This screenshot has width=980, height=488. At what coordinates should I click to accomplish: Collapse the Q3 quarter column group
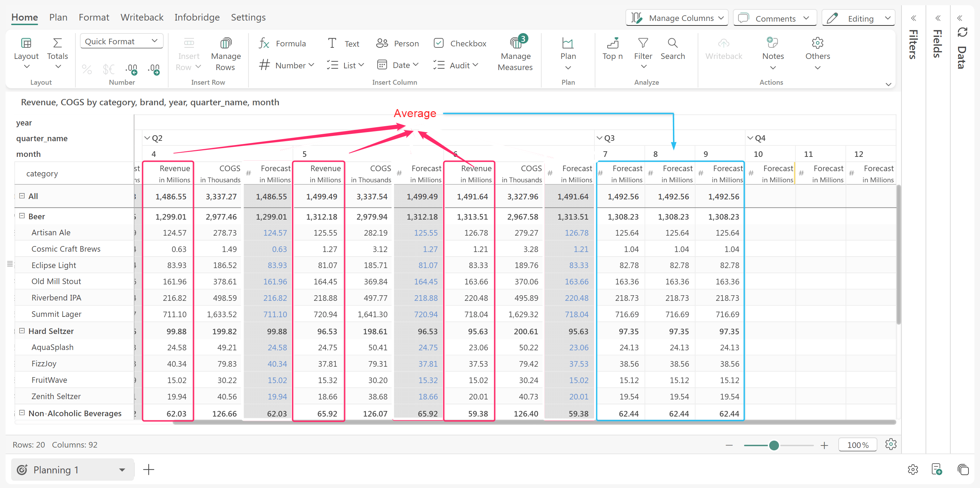click(x=599, y=138)
